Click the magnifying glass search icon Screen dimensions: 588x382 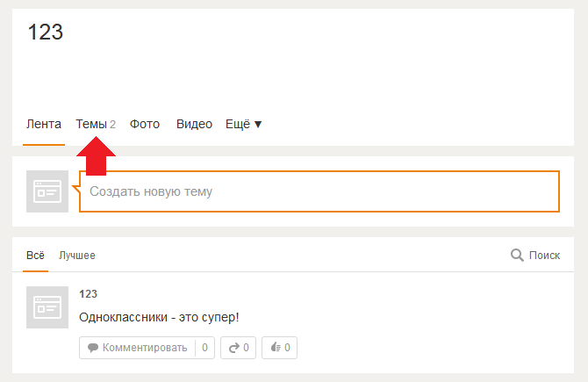pos(517,256)
